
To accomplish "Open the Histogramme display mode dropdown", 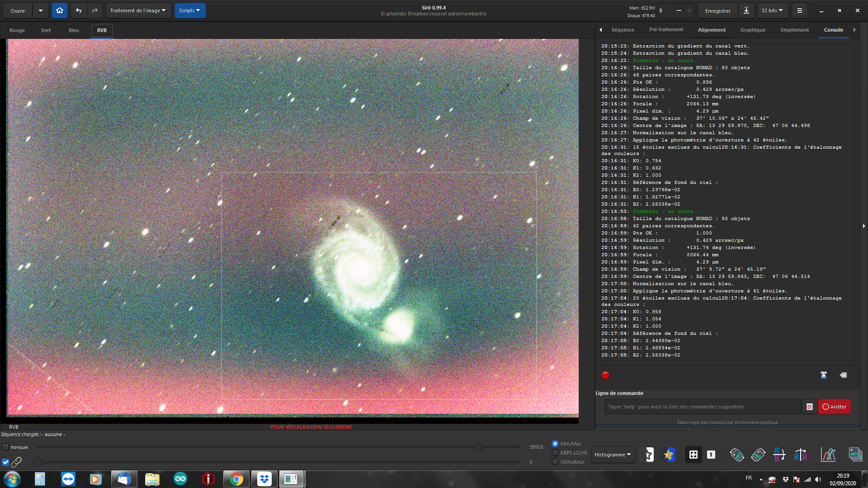I will (x=613, y=455).
